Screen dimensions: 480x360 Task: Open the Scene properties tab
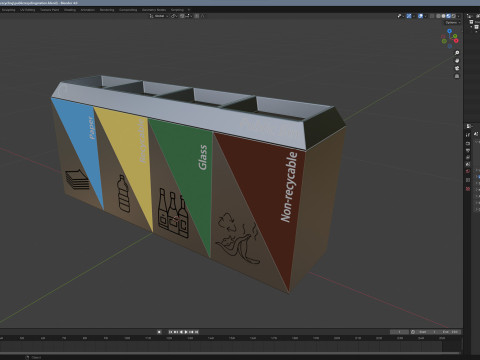468,164
